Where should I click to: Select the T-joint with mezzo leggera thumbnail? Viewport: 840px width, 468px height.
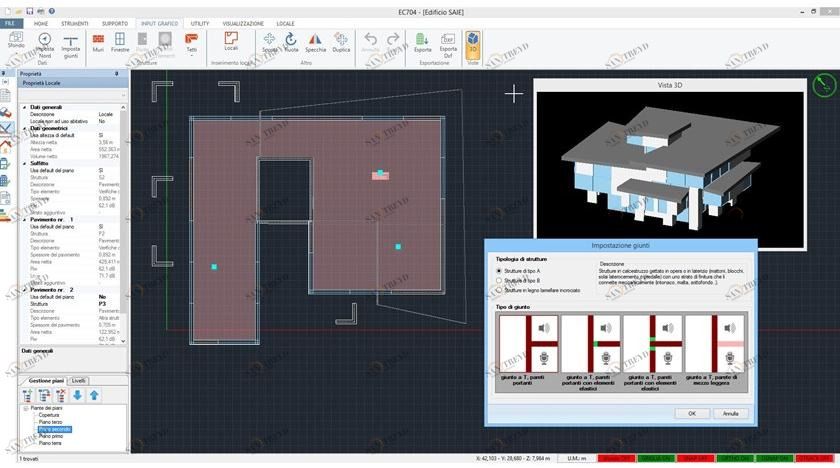click(x=716, y=356)
